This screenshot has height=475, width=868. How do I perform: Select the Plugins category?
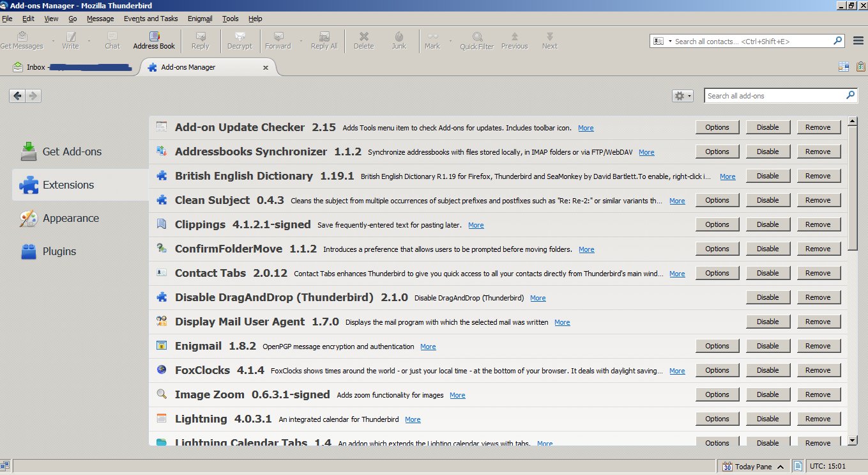(x=80, y=251)
